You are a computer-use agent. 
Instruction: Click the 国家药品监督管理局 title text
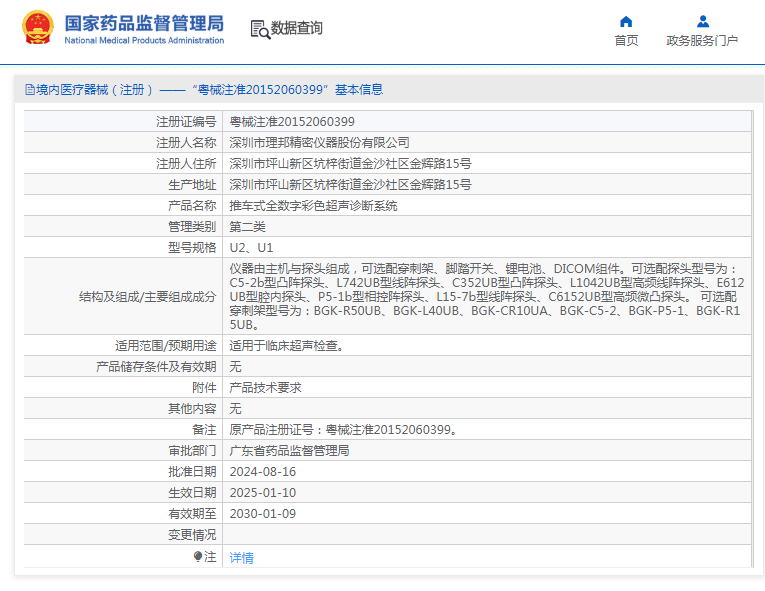click(x=144, y=23)
